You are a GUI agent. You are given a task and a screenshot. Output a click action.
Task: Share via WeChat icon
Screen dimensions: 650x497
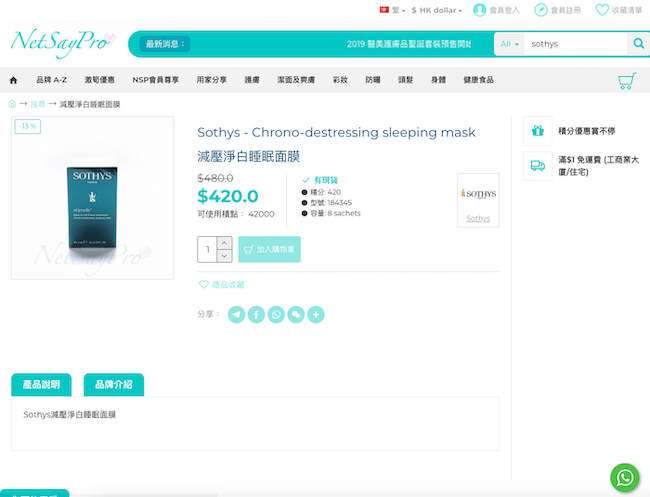(x=296, y=315)
